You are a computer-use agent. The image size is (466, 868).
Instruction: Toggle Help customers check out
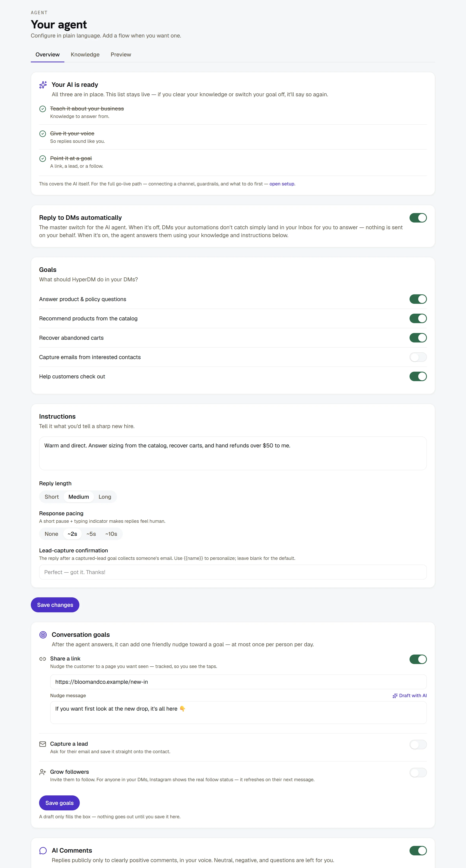(x=418, y=376)
